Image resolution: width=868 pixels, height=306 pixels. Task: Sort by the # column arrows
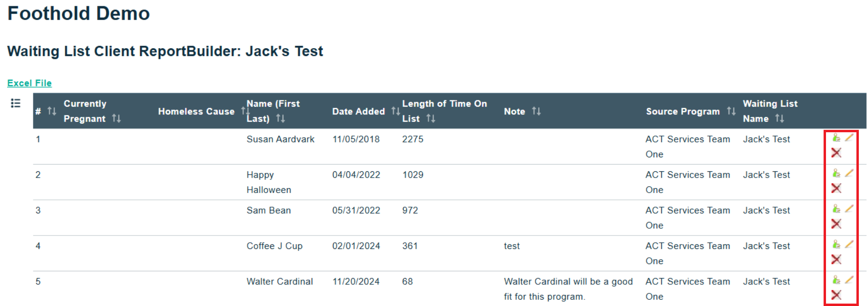[52, 111]
